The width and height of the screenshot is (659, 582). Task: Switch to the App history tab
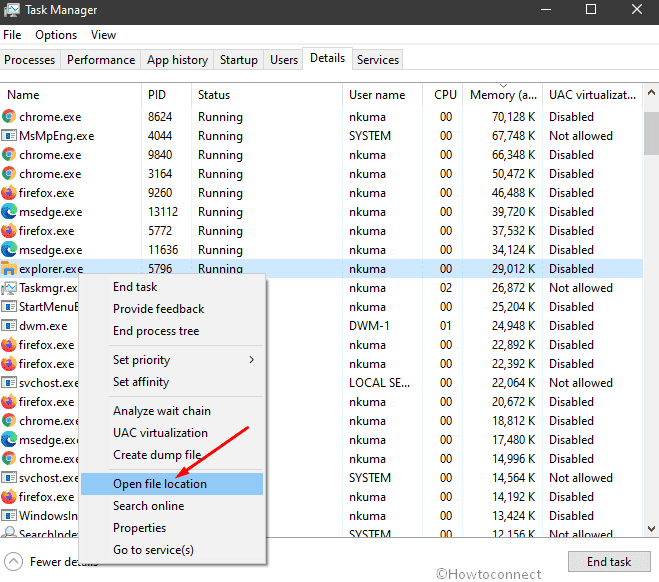pos(177,60)
